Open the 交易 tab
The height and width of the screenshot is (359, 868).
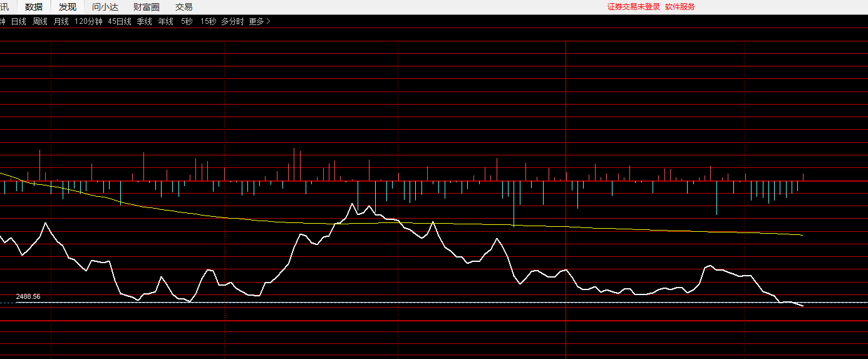pyautogui.click(x=183, y=7)
